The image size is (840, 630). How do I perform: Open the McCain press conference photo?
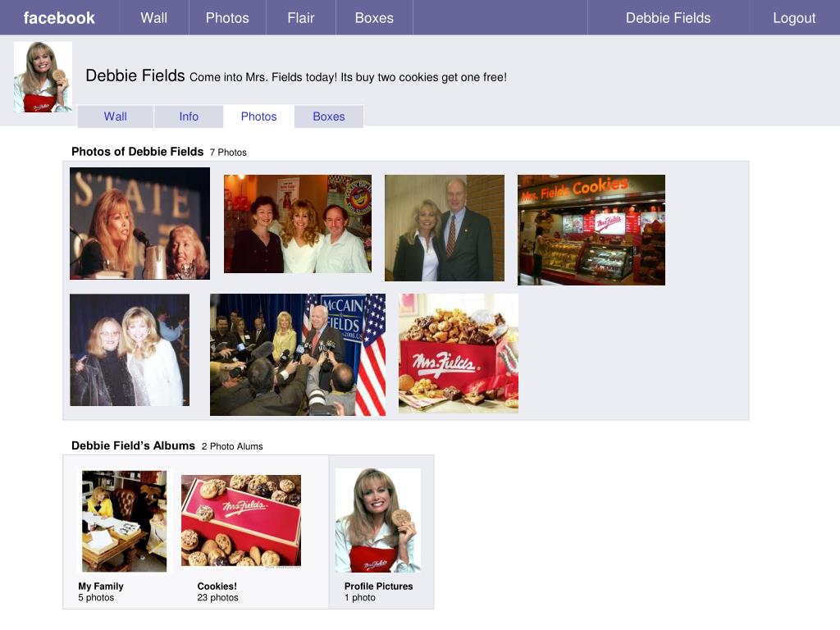297,354
